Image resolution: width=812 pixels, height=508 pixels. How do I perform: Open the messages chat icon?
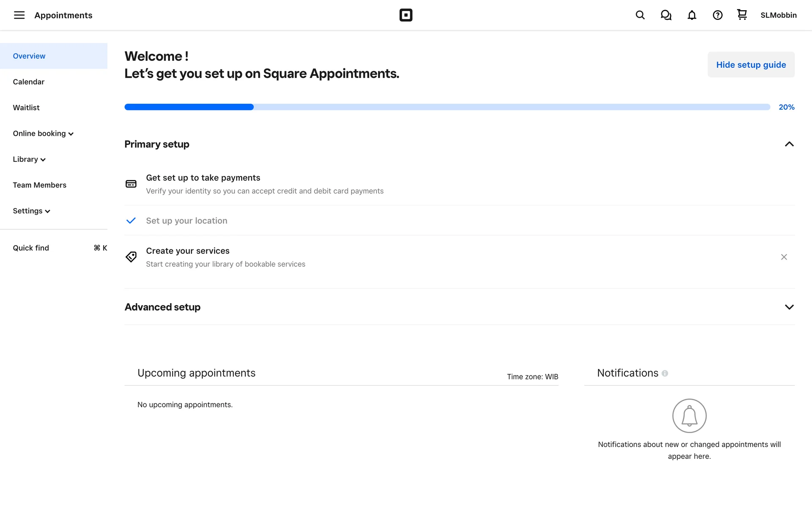point(666,15)
